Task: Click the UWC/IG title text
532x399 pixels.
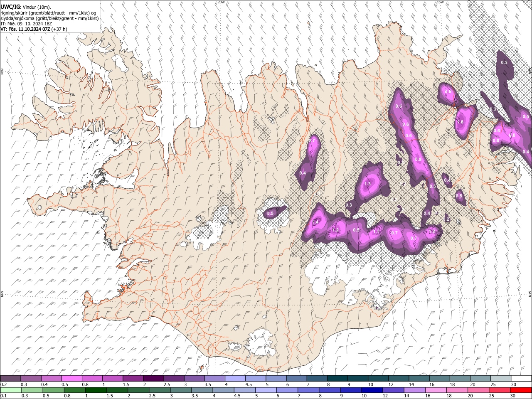Action: point(10,7)
